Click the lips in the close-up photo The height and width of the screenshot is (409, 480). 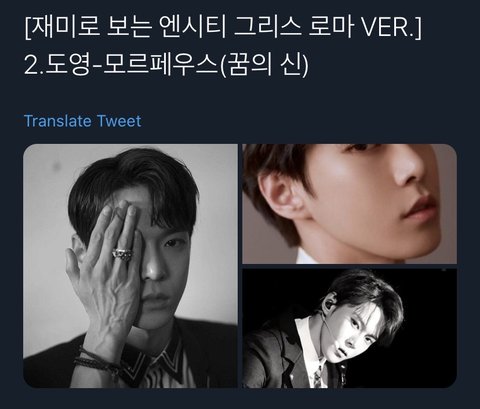coord(421,209)
